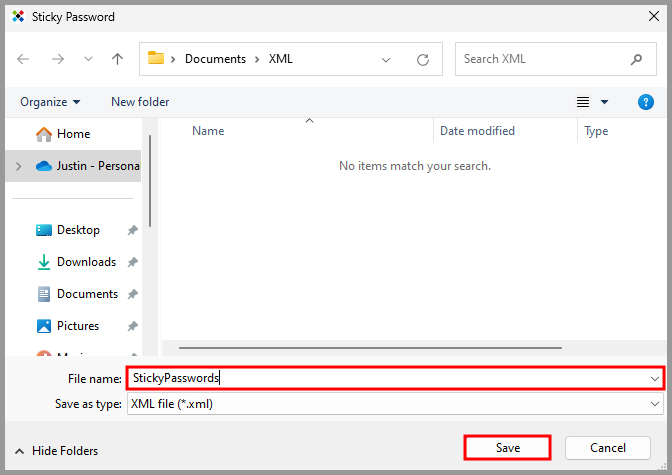Refresh the XML folder view

click(423, 59)
